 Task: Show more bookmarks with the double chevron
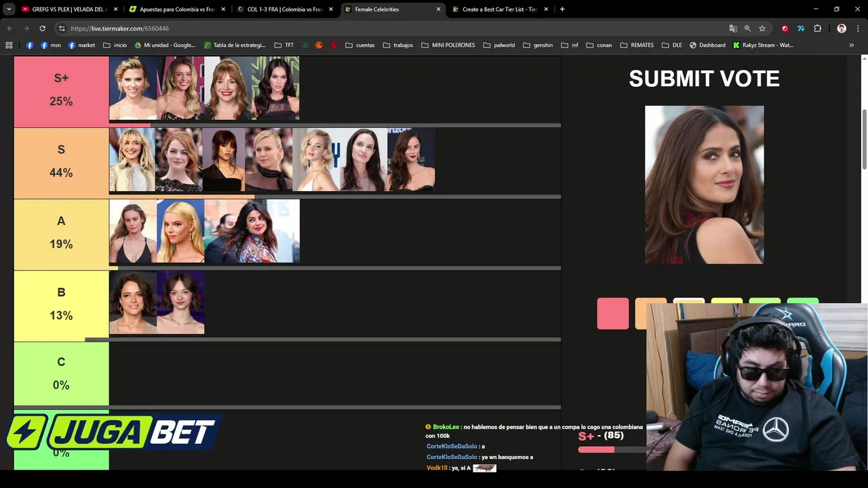852,45
